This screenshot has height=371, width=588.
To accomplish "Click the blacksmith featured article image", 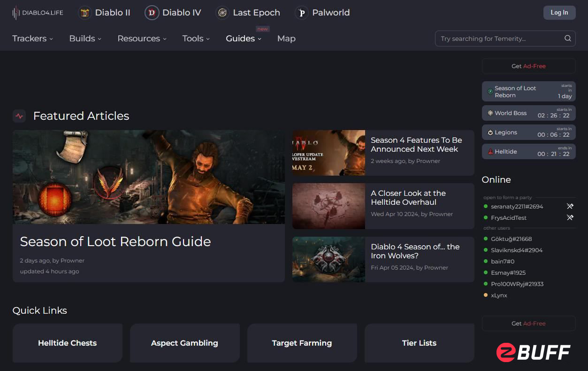I will point(149,177).
